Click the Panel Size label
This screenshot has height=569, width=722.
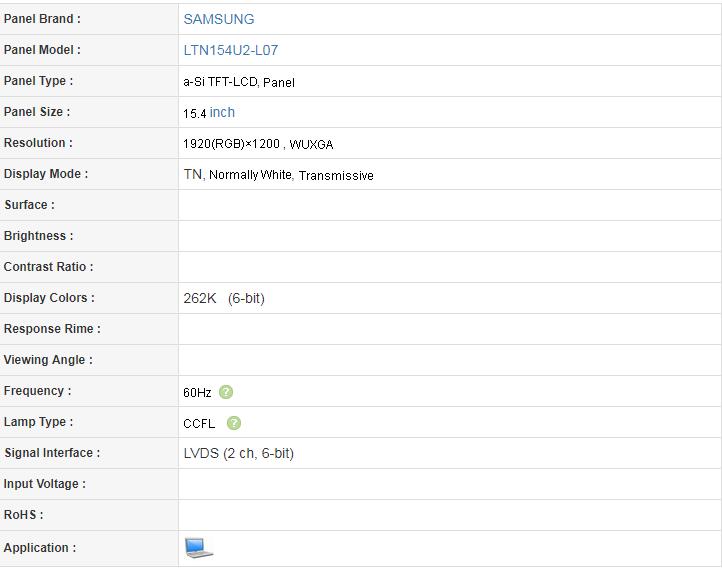pyautogui.click(x=37, y=112)
